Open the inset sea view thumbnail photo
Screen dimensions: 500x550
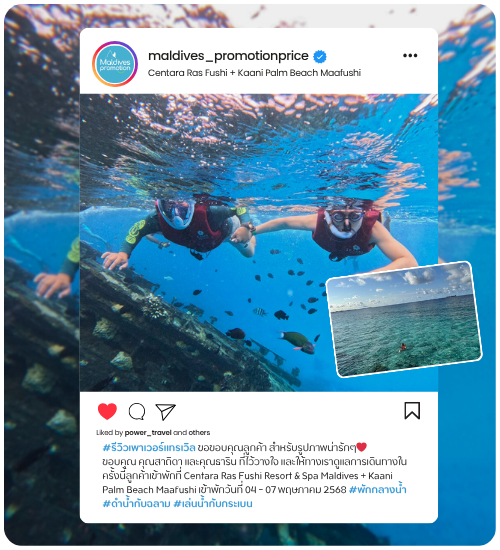click(x=404, y=319)
